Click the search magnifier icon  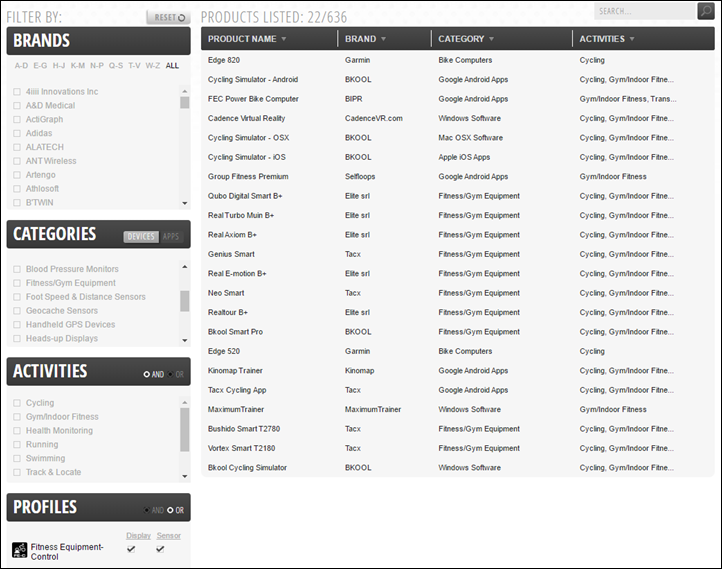pos(706,11)
